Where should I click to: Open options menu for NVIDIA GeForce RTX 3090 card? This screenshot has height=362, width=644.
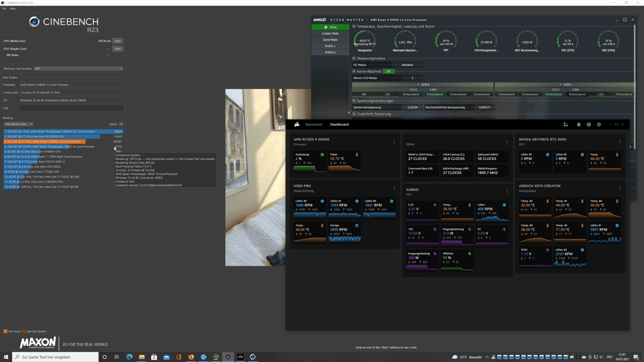pos(620,141)
